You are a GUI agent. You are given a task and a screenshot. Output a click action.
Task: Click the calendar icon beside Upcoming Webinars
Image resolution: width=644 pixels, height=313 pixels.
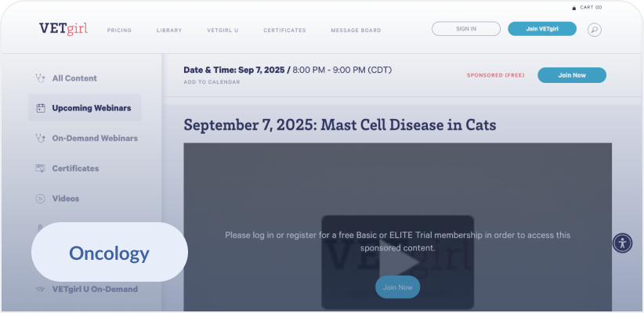41,108
